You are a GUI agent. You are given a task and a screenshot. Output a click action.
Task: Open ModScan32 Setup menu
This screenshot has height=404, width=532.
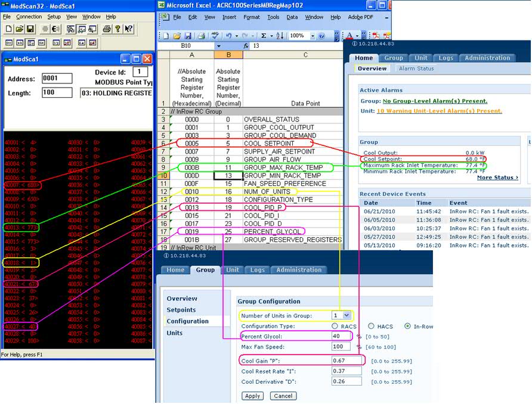(54, 17)
